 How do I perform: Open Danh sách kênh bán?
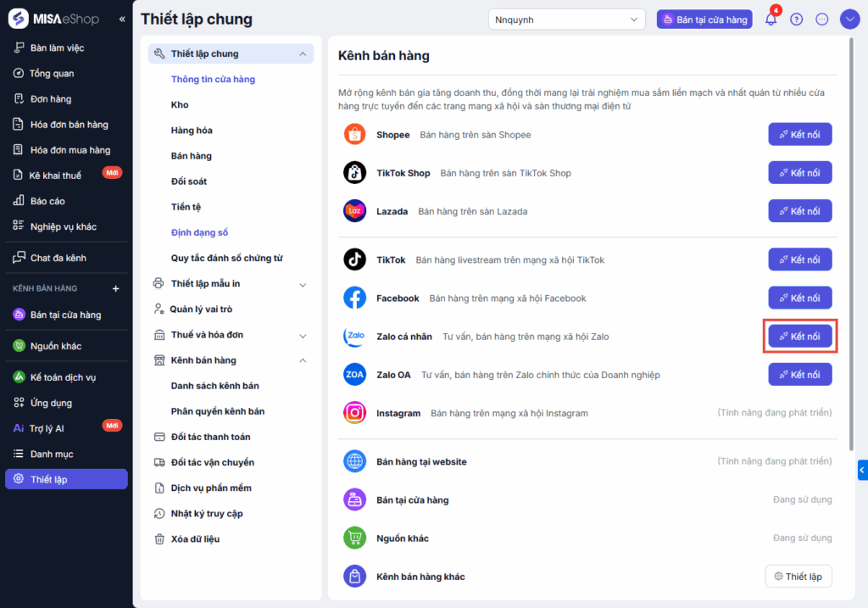coord(214,386)
